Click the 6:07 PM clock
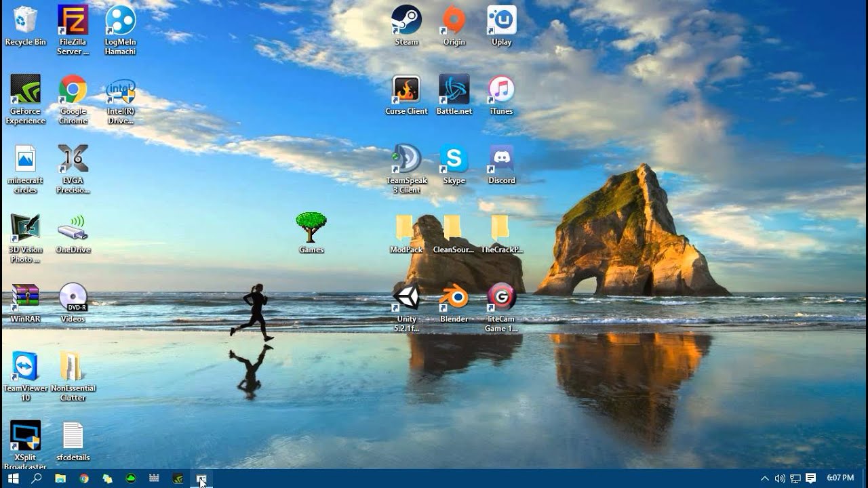 click(840, 478)
